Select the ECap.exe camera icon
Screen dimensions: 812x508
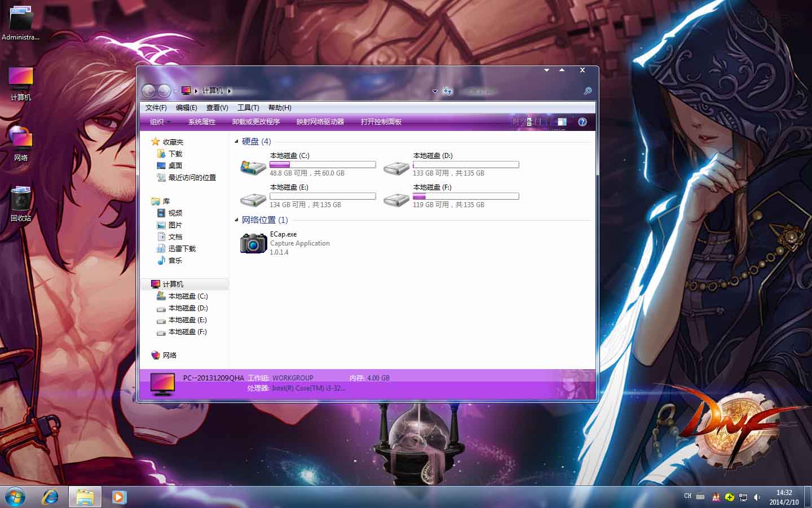[x=253, y=243]
